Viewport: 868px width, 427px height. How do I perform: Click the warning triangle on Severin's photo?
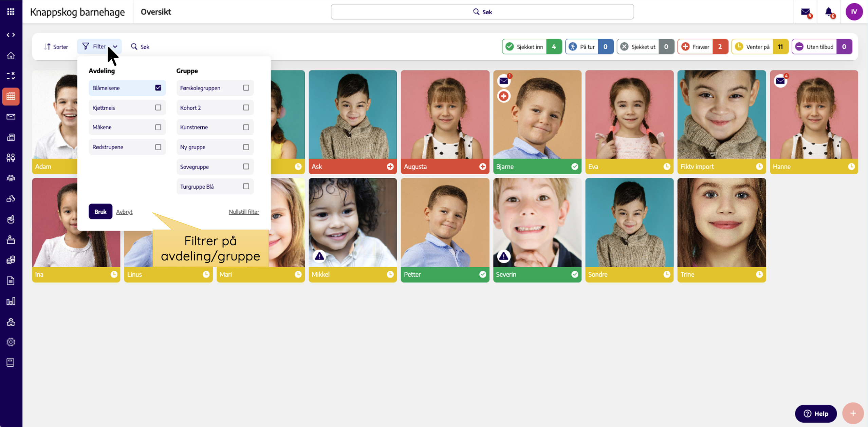[504, 256]
